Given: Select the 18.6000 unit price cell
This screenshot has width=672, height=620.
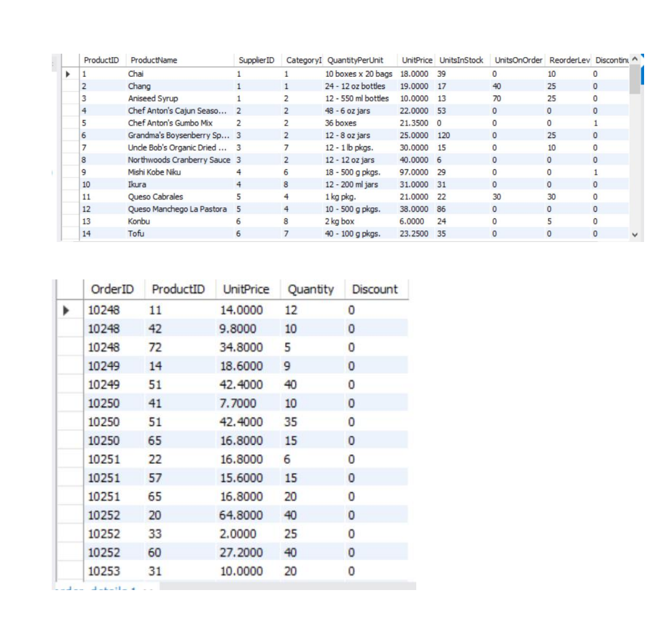Looking at the screenshot, I should 241,366.
